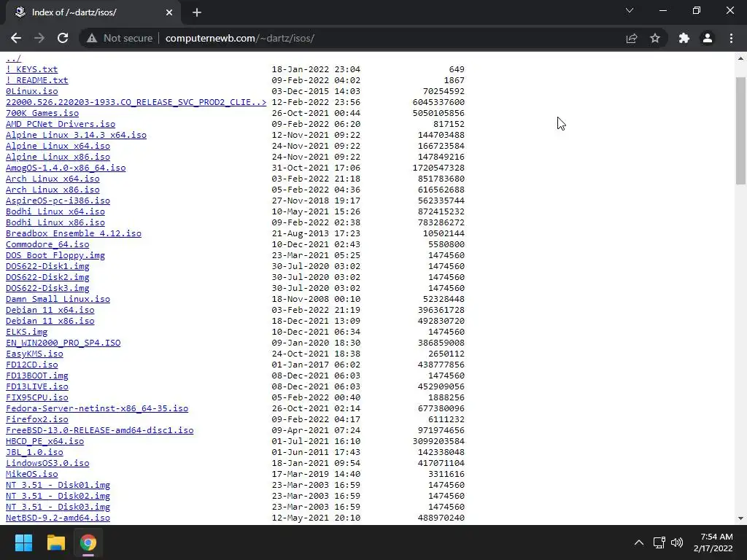Open network status tray icon
The image size is (747, 560).
click(659, 542)
